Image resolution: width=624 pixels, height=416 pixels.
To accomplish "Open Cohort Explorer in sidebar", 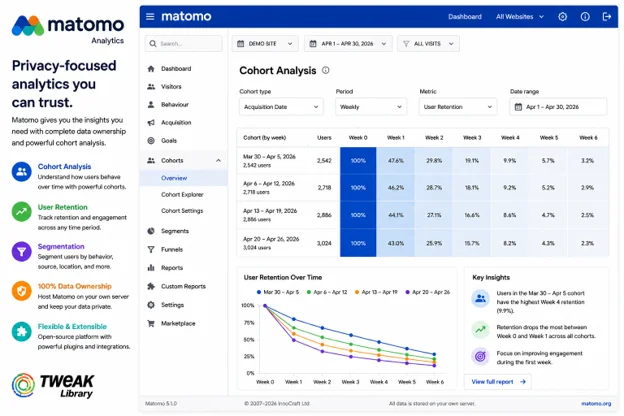I will pyautogui.click(x=182, y=195).
